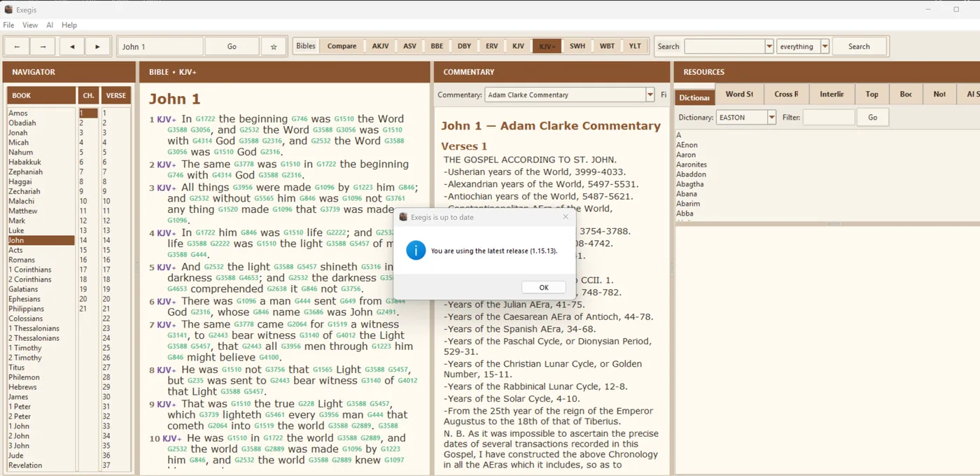Click the right arrow history forward button
Viewport: 980px width, 476px height.
43,47
